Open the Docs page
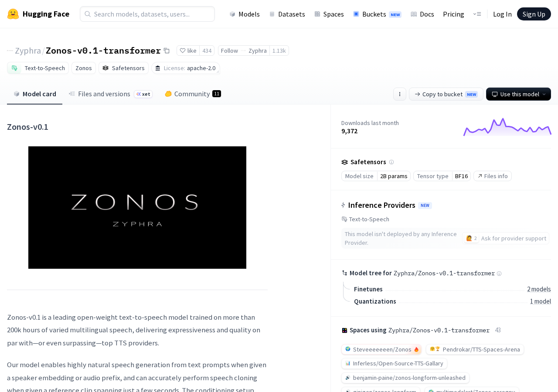 (422, 14)
